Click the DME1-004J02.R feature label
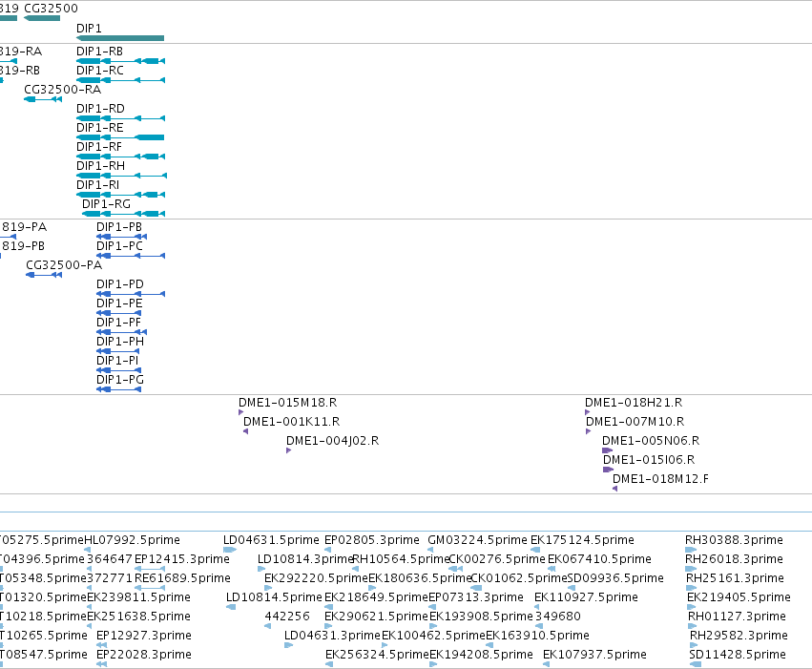Image resolution: width=812 pixels, height=669 pixels. coord(332,441)
